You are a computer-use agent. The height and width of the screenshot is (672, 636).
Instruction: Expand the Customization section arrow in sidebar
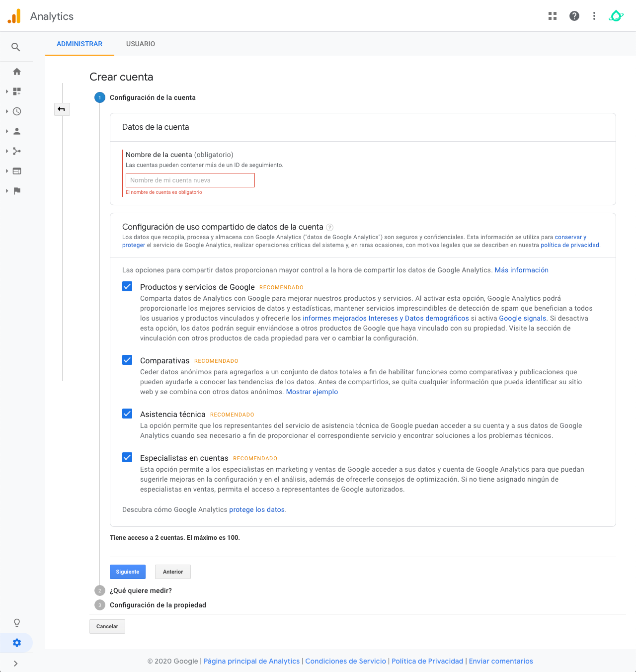click(x=7, y=91)
